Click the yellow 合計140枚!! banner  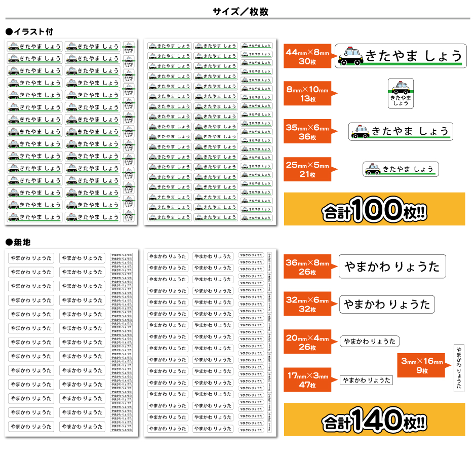[374, 420]
